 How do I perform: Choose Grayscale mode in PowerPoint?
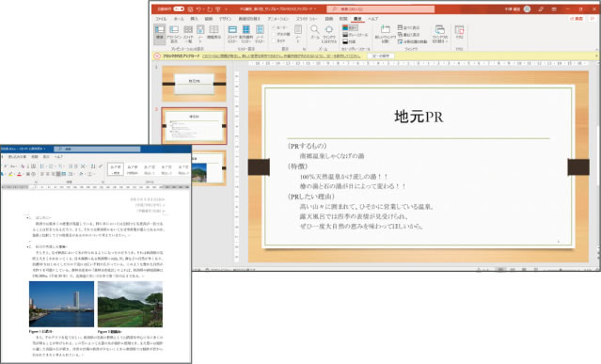pos(355,35)
